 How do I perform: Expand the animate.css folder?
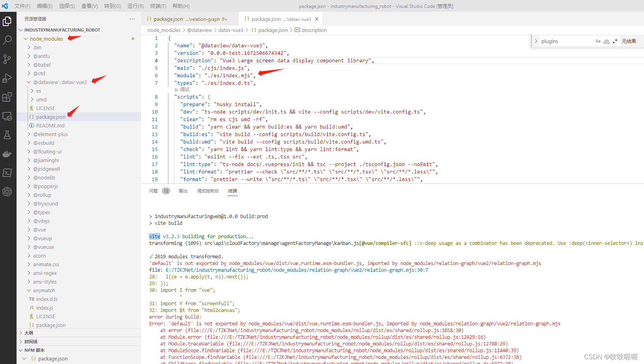pyautogui.click(x=46, y=264)
